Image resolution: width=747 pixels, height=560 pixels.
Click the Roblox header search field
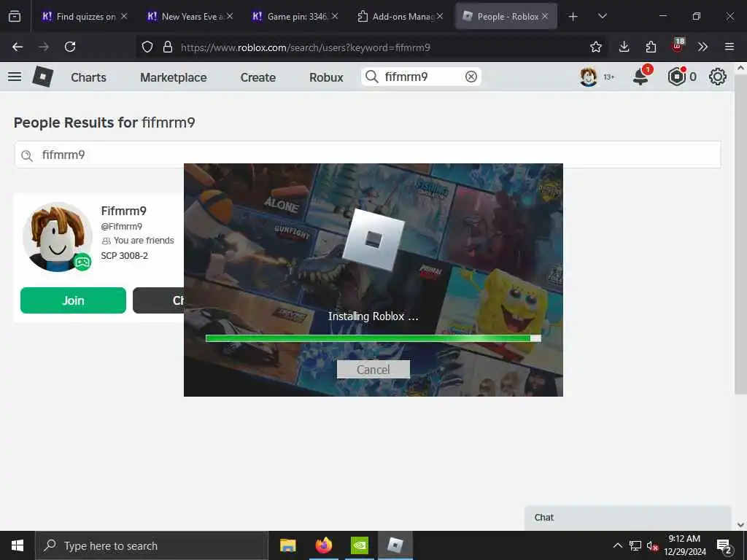tap(422, 77)
